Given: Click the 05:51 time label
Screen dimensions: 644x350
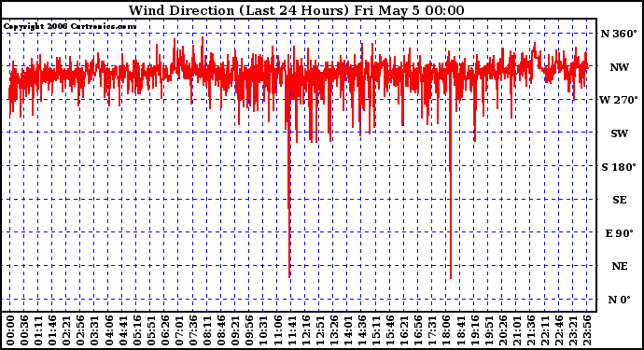Looking at the screenshot, I should 150,330.
